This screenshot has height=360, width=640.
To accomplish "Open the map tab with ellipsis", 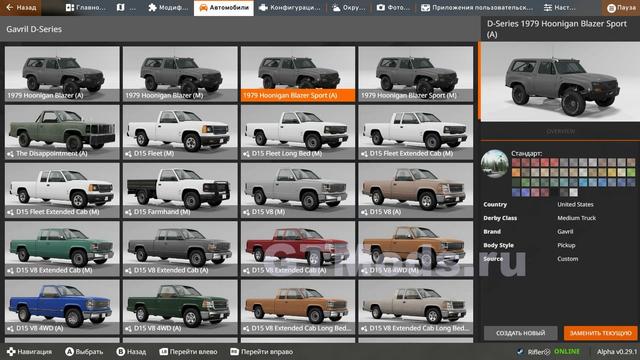I will pyautogui.click(x=126, y=7).
